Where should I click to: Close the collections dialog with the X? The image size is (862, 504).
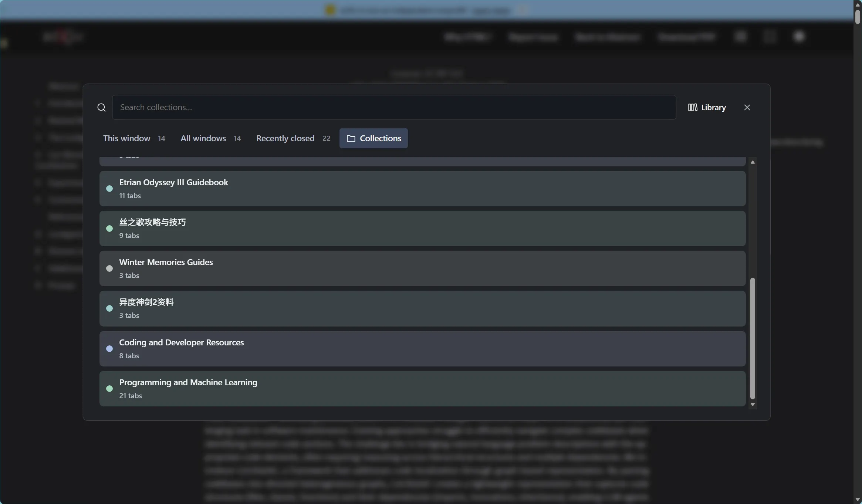(747, 107)
